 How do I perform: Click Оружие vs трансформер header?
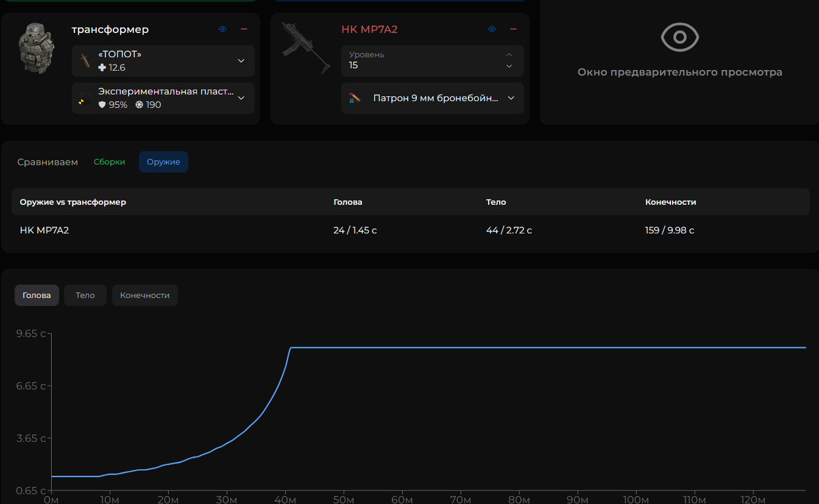click(73, 202)
